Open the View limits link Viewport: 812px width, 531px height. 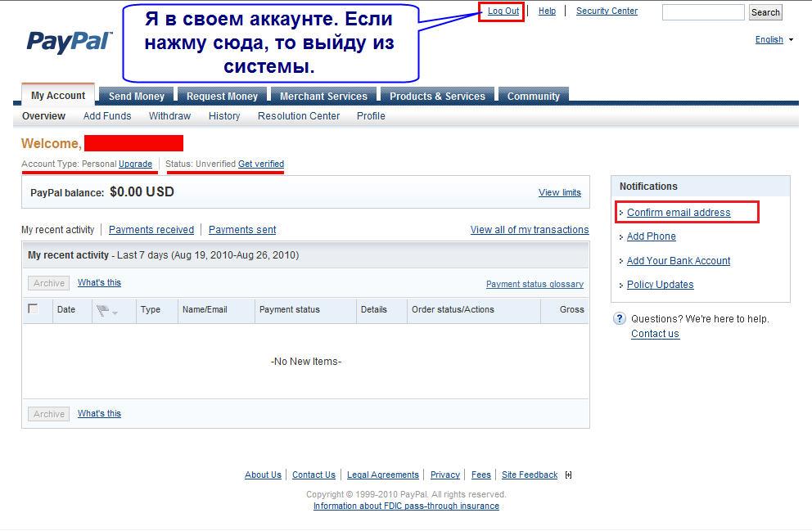coord(560,192)
